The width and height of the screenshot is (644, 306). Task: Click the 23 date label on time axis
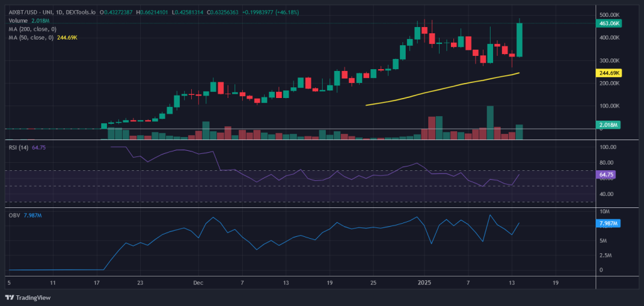140,283
